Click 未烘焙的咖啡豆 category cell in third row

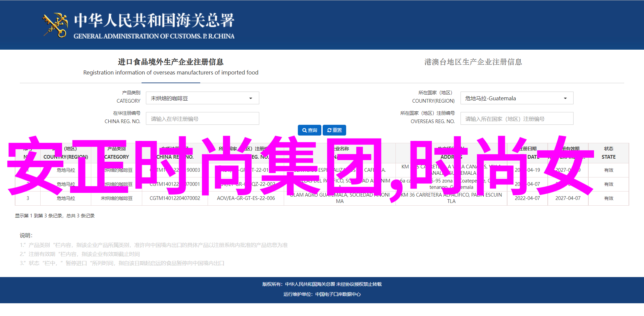coord(116,198)
